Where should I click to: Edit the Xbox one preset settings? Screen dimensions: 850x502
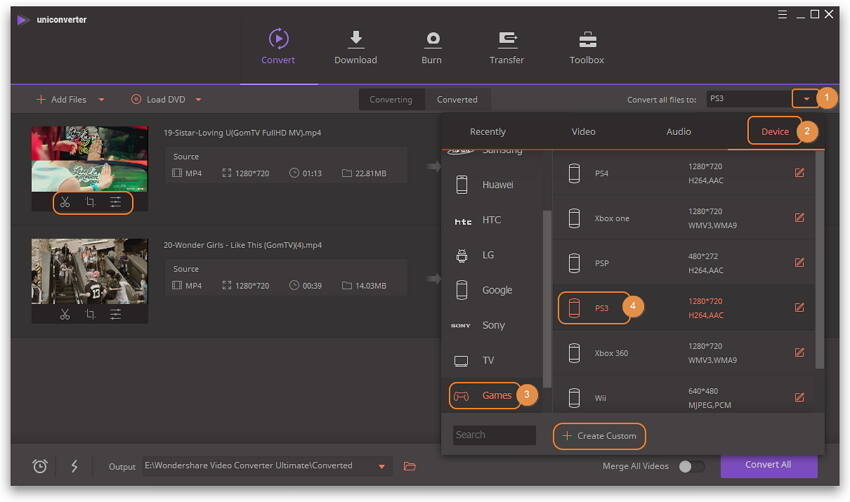[x=799, y=217]
